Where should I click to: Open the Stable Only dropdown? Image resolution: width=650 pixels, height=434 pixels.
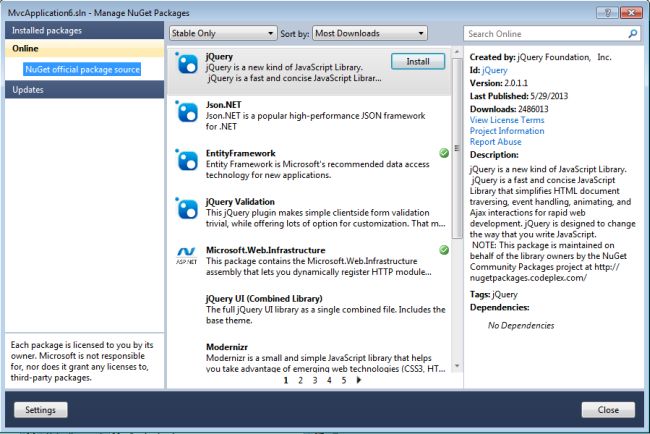tap(223, 33)
